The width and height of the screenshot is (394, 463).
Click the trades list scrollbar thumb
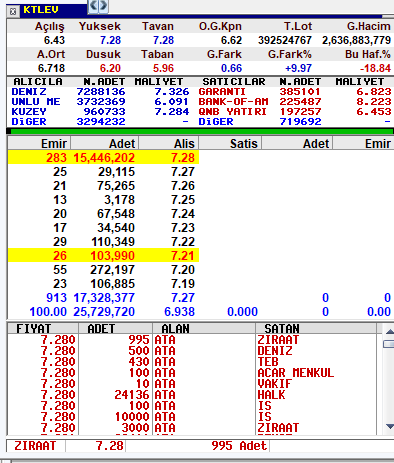pyautogui.click(x=389, y=344)
